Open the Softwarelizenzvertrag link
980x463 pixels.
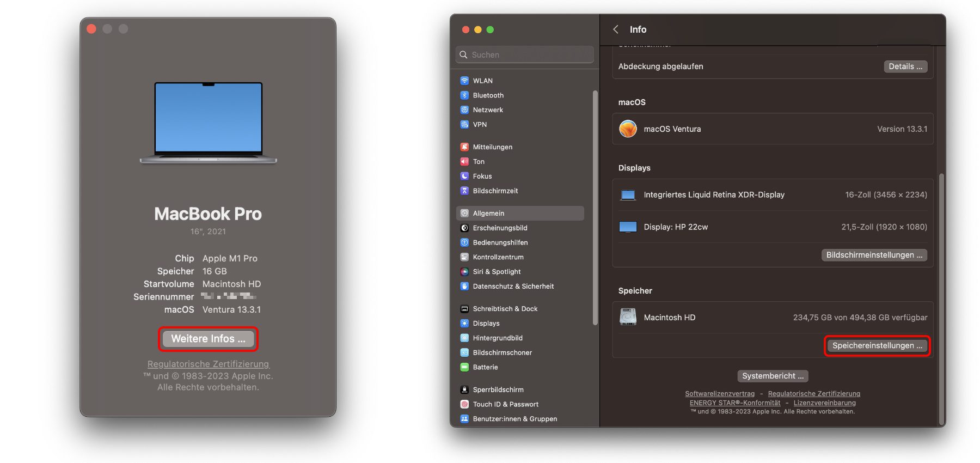pyautogui.click(x=719, y=394)
